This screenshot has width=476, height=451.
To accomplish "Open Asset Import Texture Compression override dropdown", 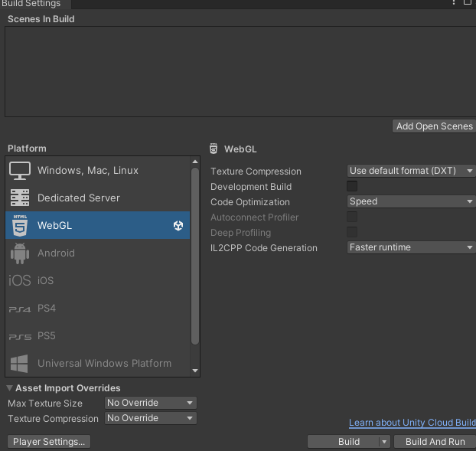I will tap(151, 418).
